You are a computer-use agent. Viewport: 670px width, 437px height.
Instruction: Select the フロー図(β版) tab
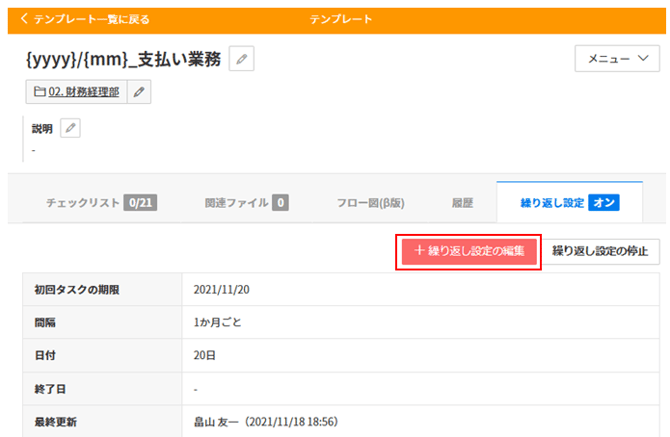(371, 203)
